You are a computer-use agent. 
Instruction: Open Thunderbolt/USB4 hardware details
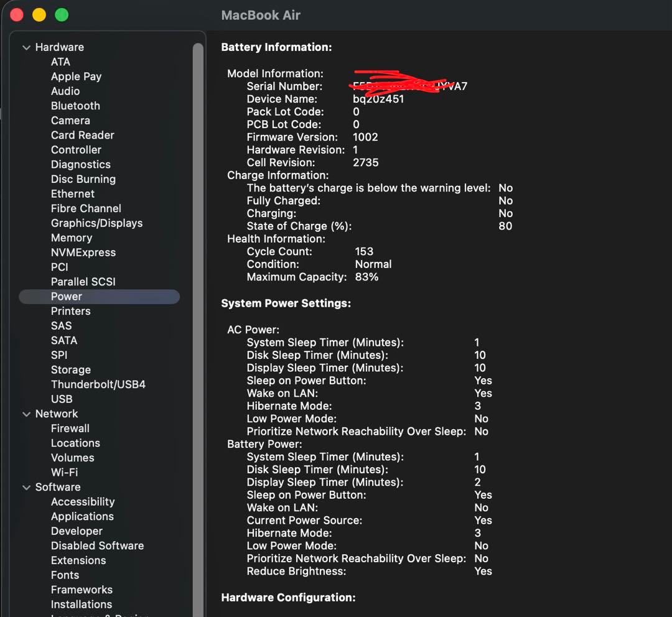[98, 384]
